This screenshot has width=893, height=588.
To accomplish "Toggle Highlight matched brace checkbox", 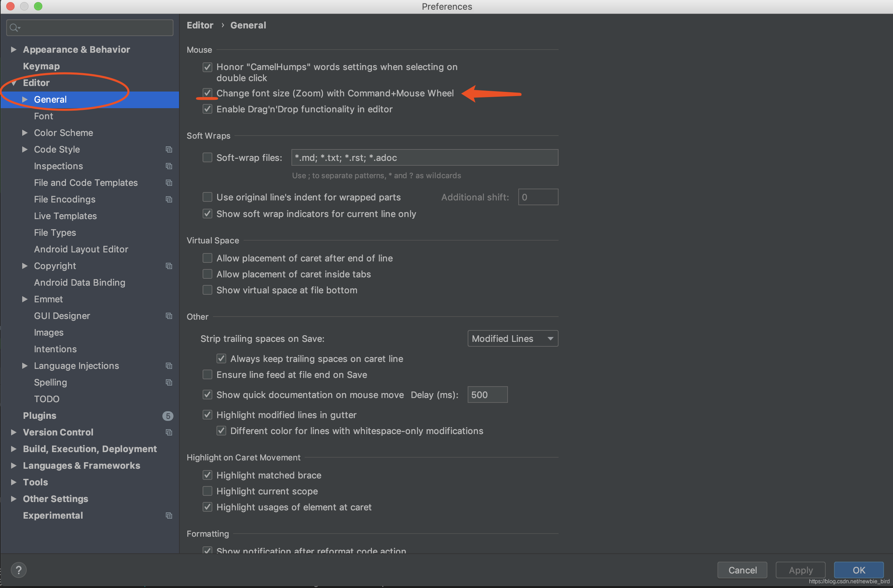I will pyautogui.click(x=208, y=475).
